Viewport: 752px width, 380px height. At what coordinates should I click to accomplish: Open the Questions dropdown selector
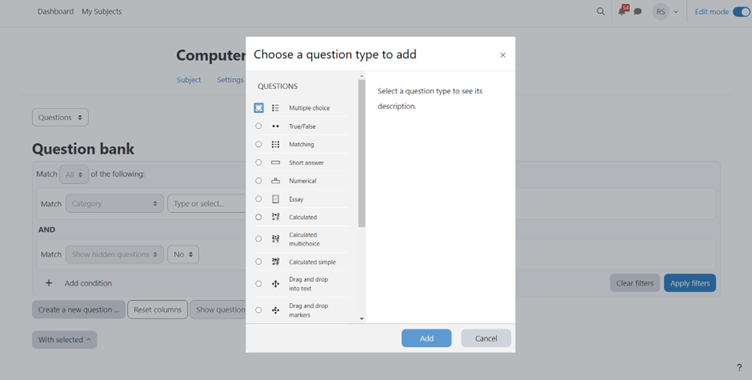[60, 118]
